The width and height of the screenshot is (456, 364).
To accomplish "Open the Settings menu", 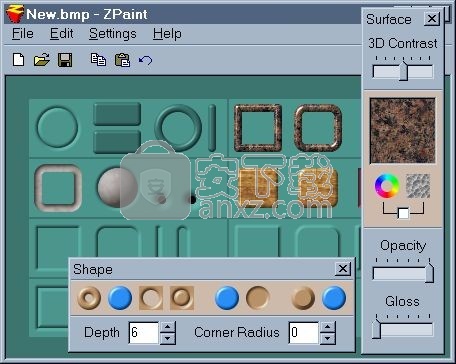I will click(x=113, y=34).
